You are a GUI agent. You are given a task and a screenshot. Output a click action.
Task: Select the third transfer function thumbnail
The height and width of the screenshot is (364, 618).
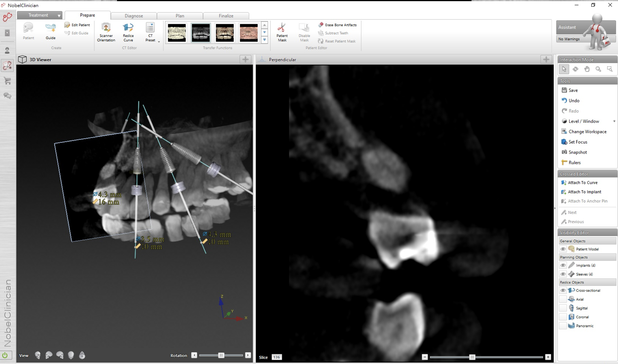(225, 33)
